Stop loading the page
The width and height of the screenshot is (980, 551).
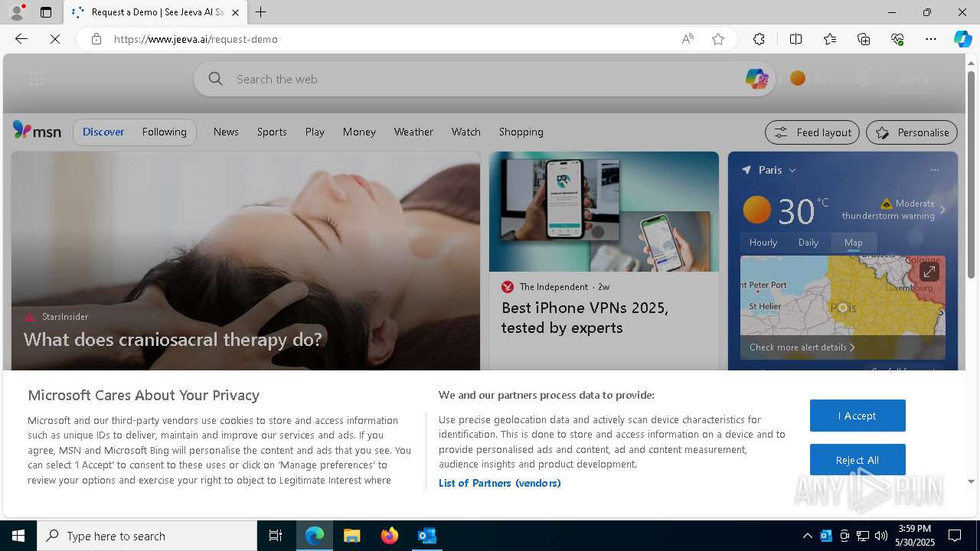click(x=55, y=39)
